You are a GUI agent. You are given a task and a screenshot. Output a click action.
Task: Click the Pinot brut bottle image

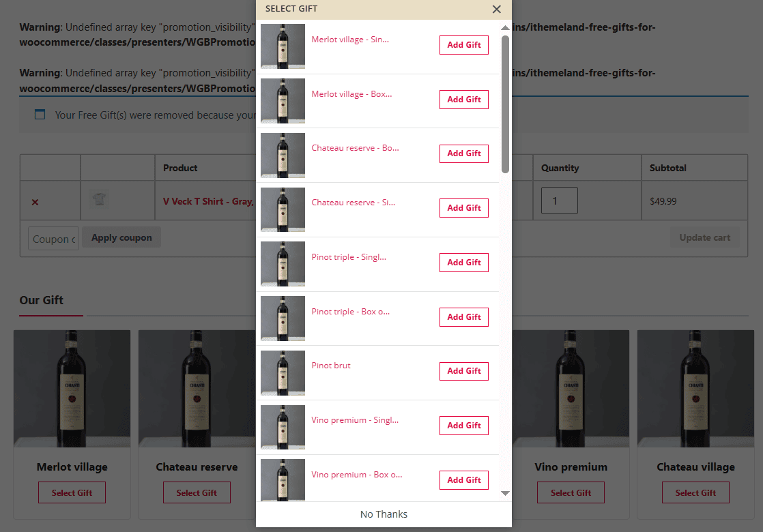click(283, 373)
